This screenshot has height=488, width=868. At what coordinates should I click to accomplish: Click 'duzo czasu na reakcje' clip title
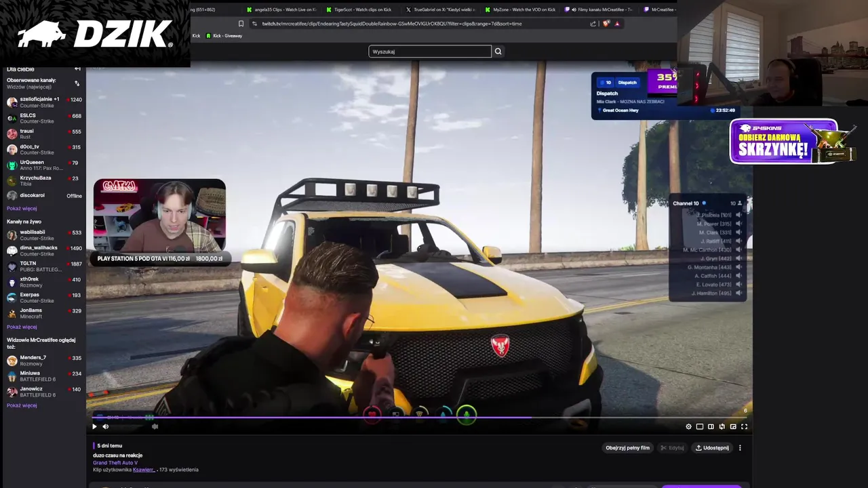pyautogui.click(x=118, y=455)
